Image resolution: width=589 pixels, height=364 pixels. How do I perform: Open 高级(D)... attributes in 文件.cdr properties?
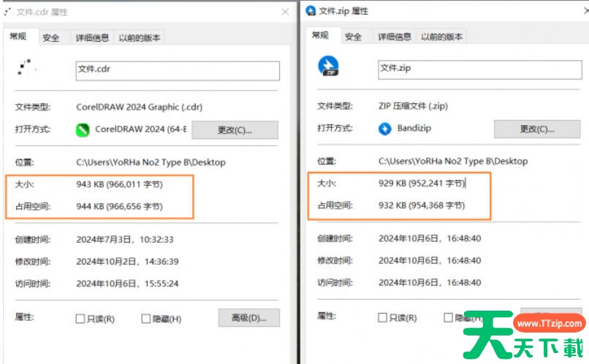pos(249,318)
